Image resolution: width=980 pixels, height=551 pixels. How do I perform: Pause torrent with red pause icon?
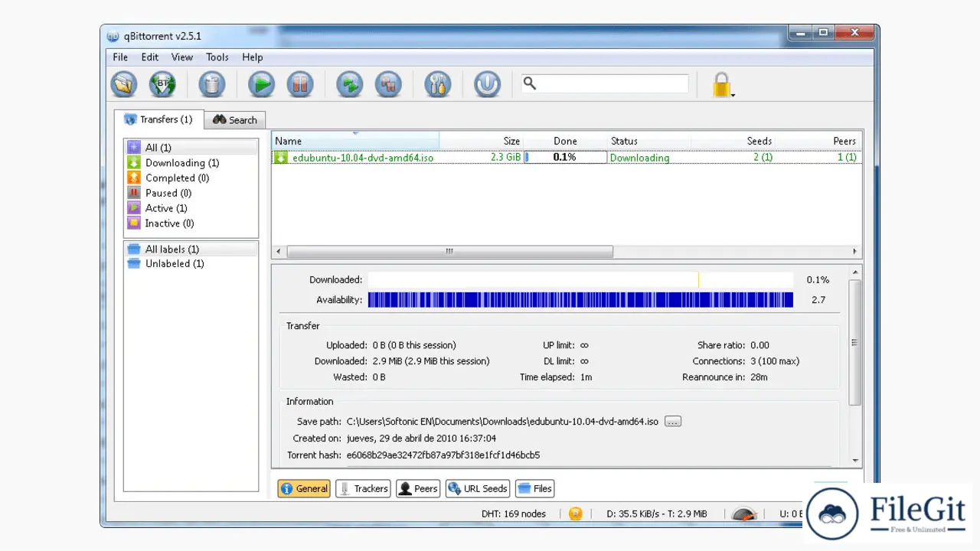pos(300,84)
